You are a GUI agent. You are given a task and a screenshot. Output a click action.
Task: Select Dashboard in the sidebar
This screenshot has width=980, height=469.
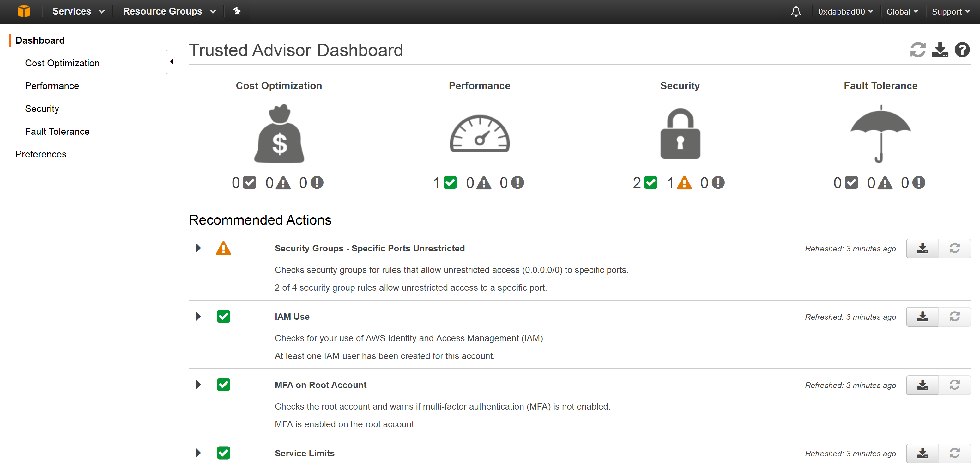coord(40,40)
